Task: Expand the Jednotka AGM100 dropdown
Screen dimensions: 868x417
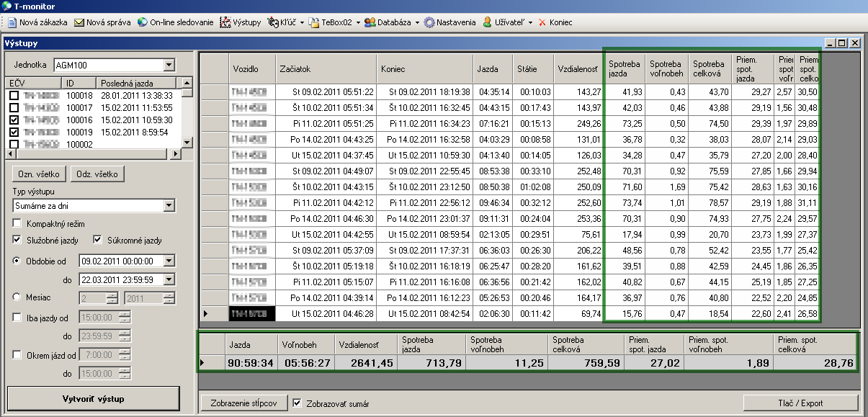Action: pyautogui.click(x=169, y=66)
